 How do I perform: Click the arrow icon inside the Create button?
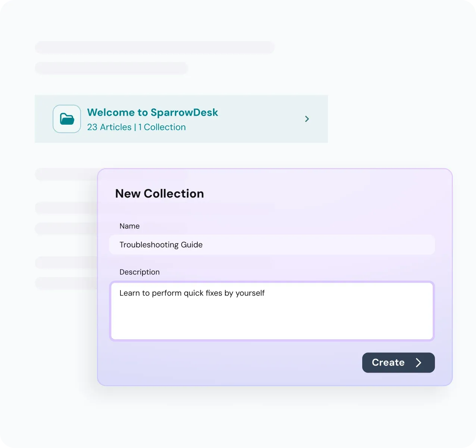point(419,363)
